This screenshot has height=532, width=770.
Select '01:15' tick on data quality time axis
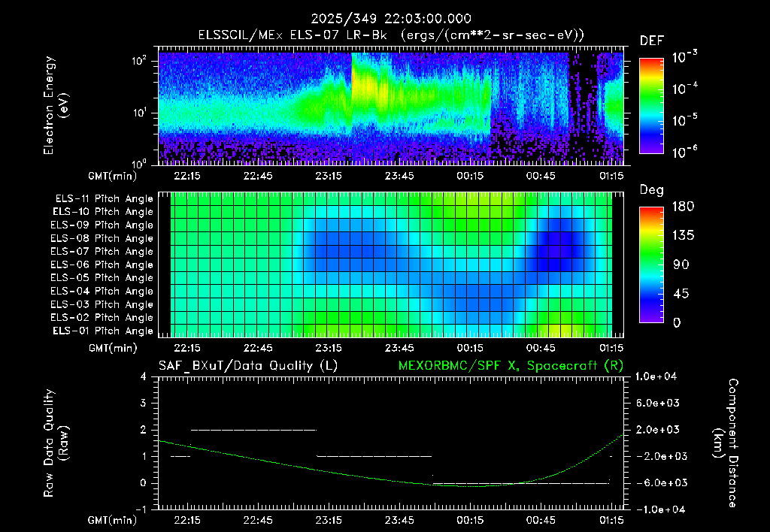click(611, 520)
